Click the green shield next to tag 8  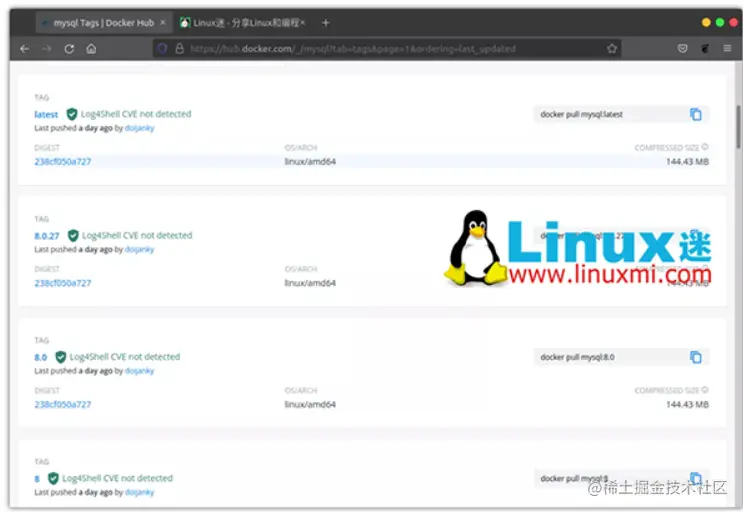[x=53, y=478]
